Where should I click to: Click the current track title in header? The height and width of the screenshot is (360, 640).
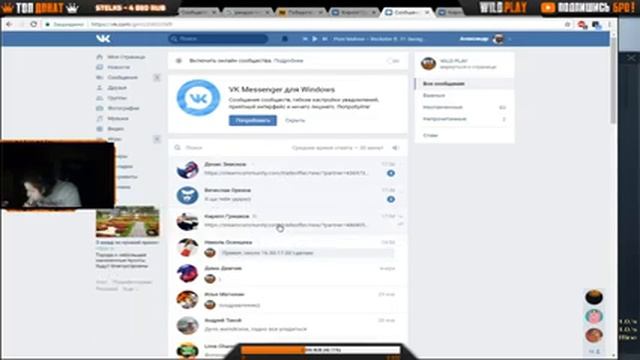pyautogui.click(x=378, y=39)
